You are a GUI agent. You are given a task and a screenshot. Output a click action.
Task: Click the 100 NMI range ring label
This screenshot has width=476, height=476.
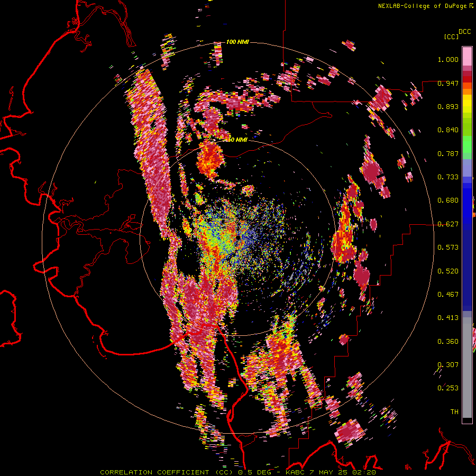[237, 42]
